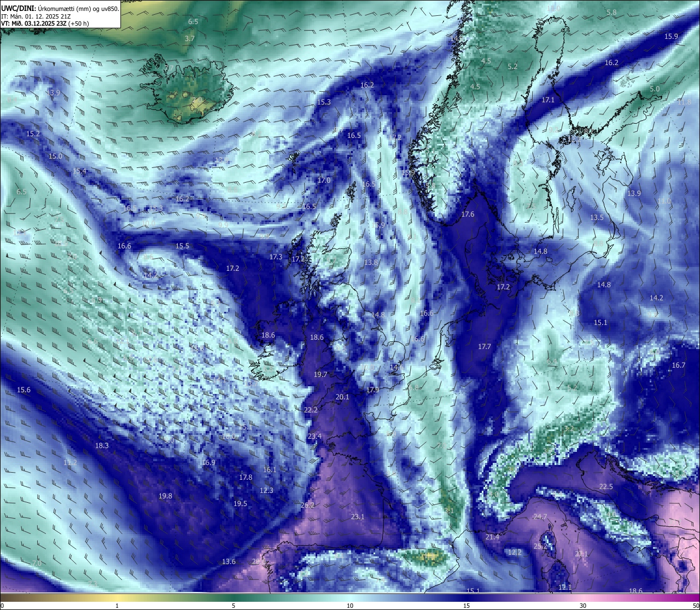Click the 13.6 value near the bottom edge
Viewport: 700px width, 610px height.
pos(229,561)
